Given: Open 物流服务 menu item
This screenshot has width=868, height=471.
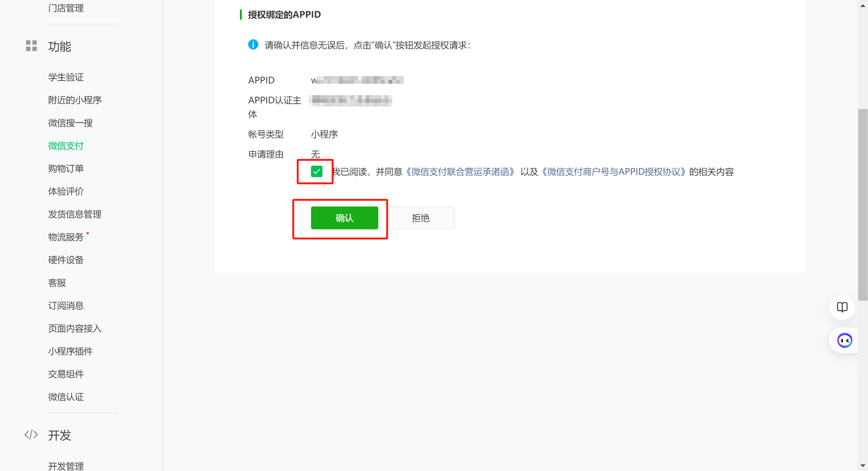Looking at the screenshot, I should (x=66, y=237).
